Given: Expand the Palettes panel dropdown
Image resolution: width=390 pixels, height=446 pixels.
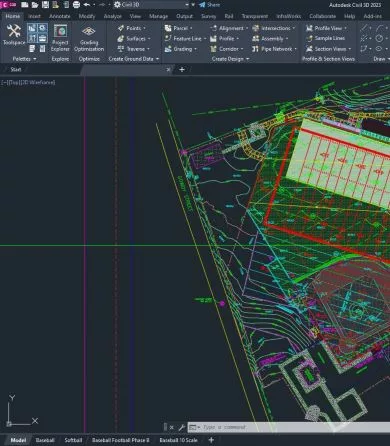Looking at the screenshot, I should [24, 59].
